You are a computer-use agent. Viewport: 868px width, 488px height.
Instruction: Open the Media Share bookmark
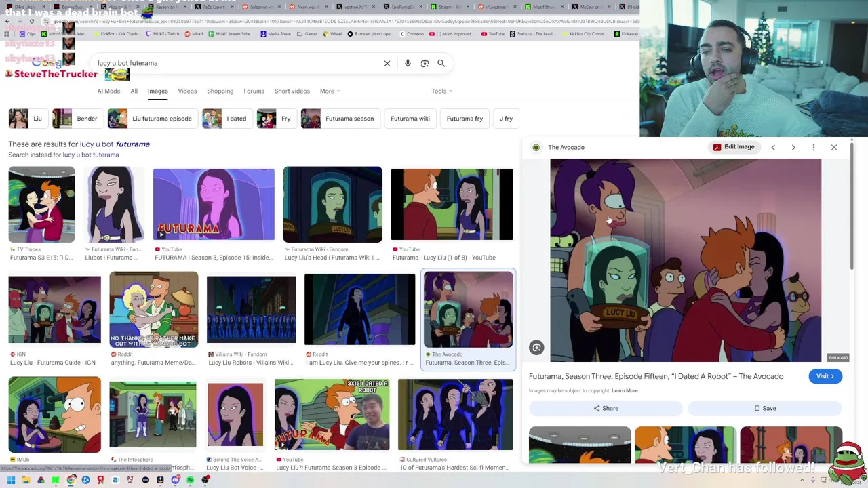[276, 34]
